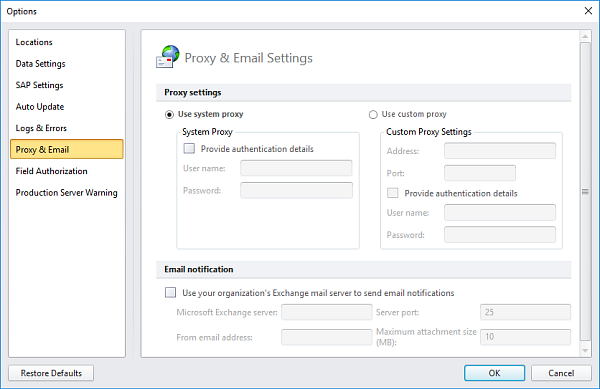600x389 pixels.
Task: Open the Auto Update options page
Action: tap(67, 107)
